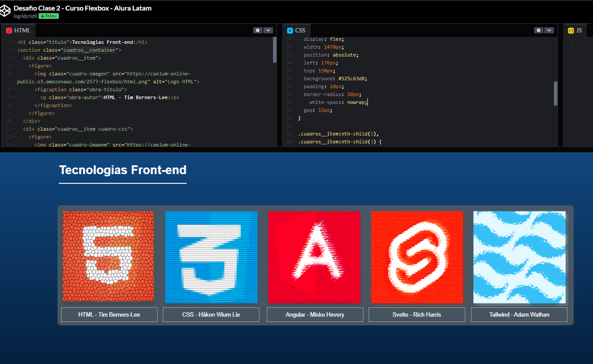Click the Tailwind logo image
This screenshot has width=593, height=364.
coord(520,257)
